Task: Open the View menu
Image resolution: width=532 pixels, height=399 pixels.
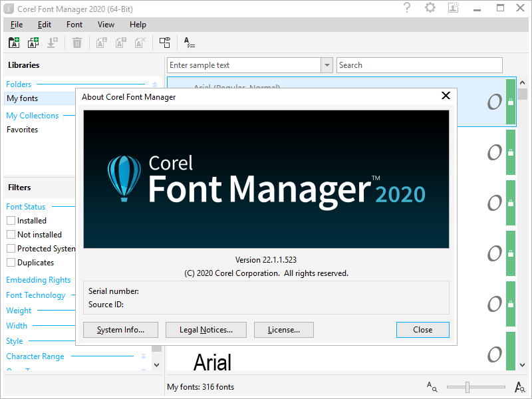Action: [x=106, y=25]
